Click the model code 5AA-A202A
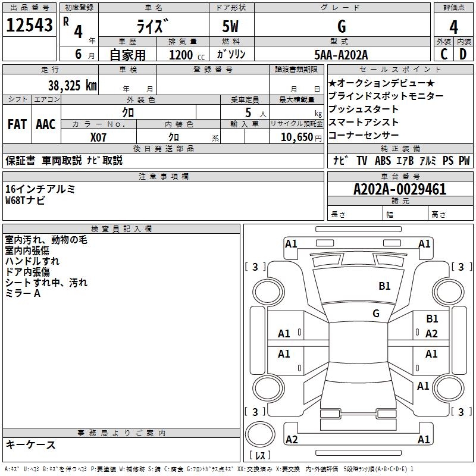 click(x=341, y=55)
